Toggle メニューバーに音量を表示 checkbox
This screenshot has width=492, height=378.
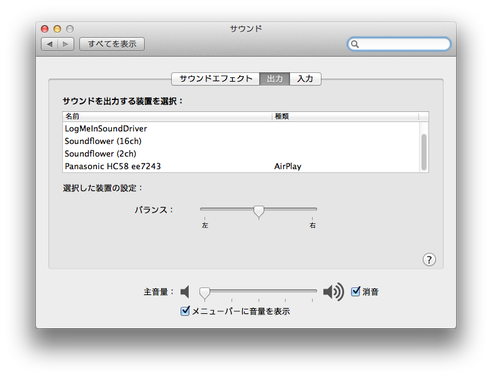click(185, 311)
